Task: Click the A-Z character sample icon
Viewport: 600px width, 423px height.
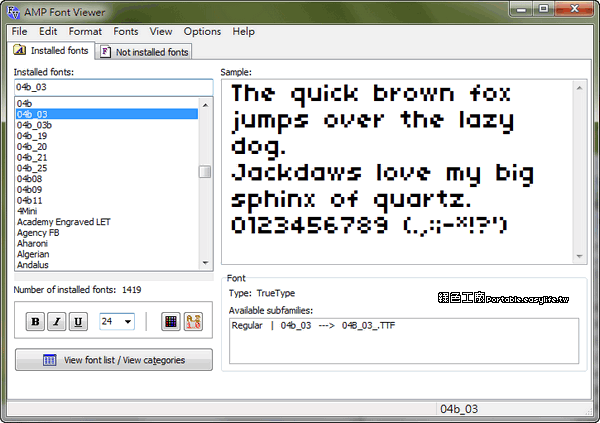Action: point(193,321)
